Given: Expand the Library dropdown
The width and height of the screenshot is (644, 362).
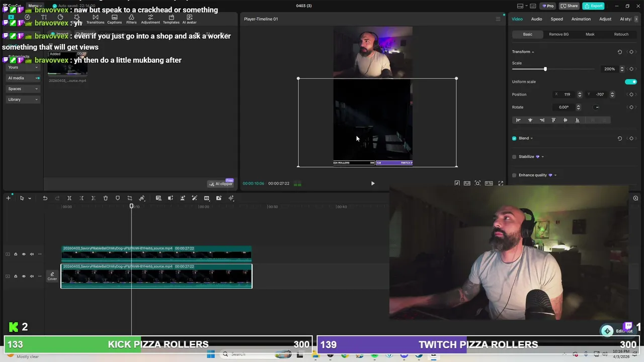Looking at the screenshot, I should [x=23, y=100].
